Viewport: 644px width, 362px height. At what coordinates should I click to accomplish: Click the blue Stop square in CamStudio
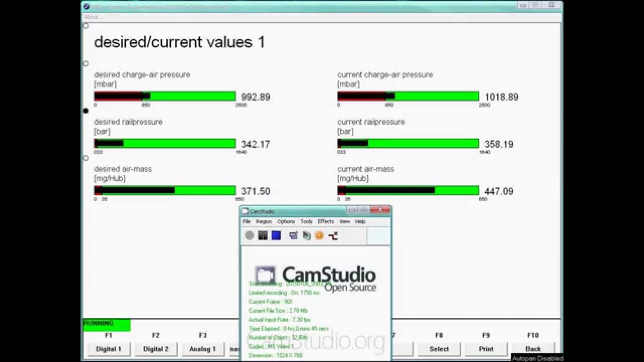276,235
